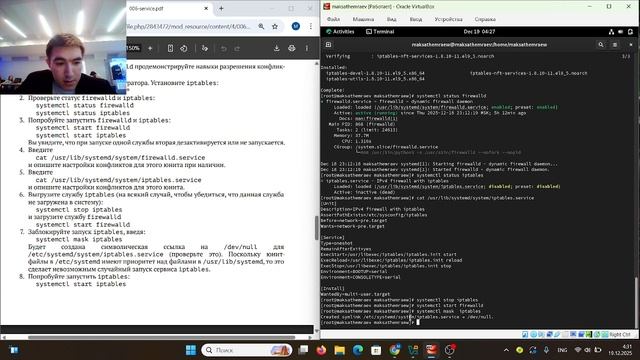The width and height of the screenshot is (640, 360).
Task: Click the Windows taskbar search box
Action: [x=247, y=350]
